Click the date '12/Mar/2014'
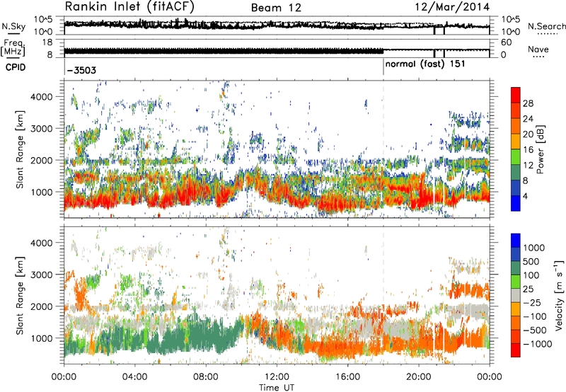 coord(452,6)
